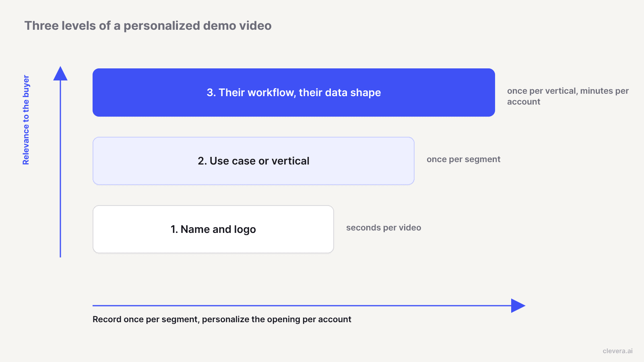
Task: Select the "3. Their workflow, their data shape" box
Action: (x=294, y=93)
